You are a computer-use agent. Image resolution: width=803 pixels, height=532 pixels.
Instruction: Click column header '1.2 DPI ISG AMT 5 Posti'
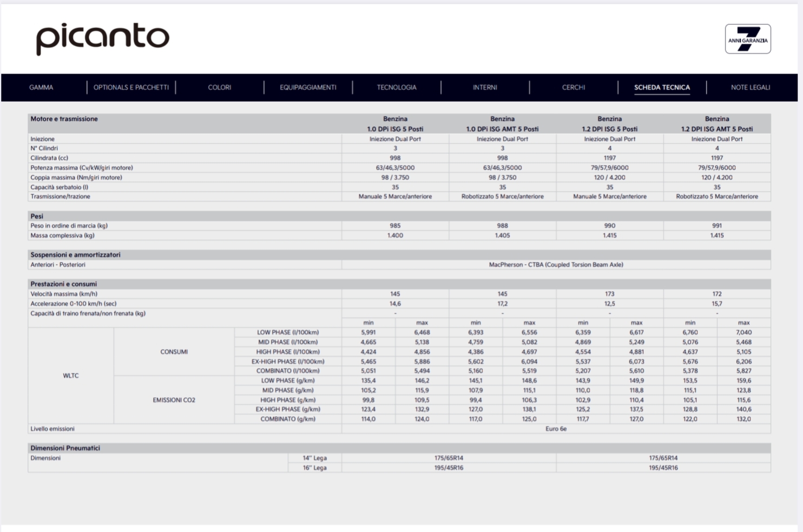(x=717, y=129)
